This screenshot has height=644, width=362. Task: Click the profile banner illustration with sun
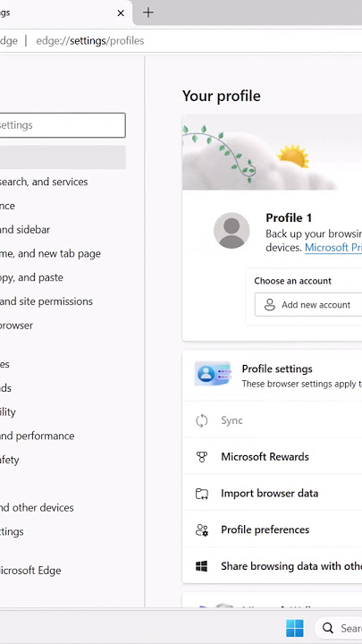272,152
